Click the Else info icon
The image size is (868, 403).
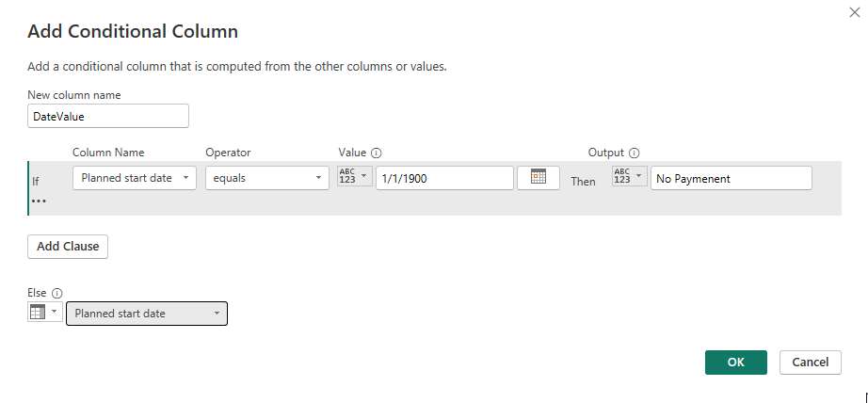(x=56, y=294)
